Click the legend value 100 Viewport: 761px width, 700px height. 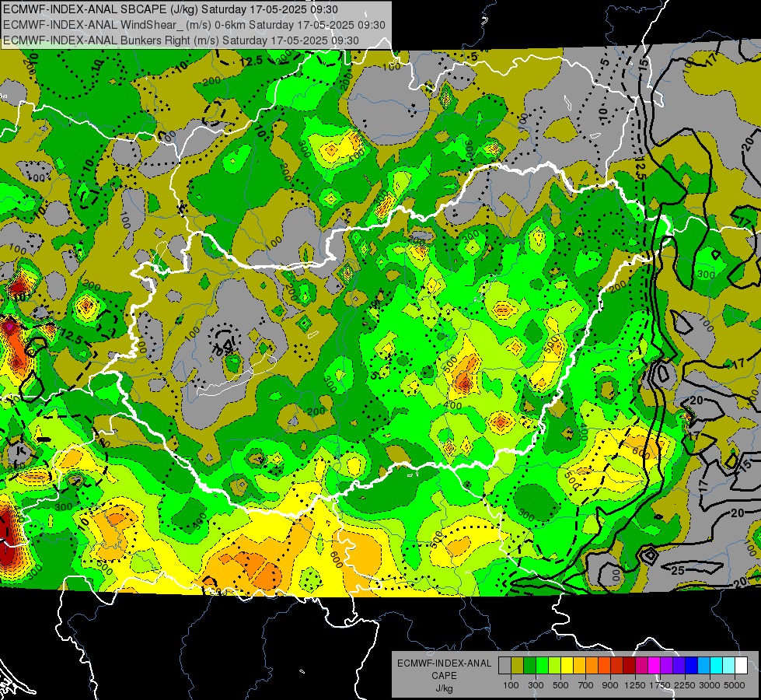(511, 685)
